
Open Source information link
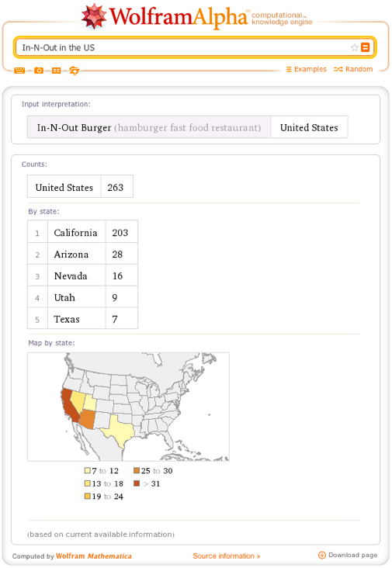pyautogui.click(x=227, y=556)
